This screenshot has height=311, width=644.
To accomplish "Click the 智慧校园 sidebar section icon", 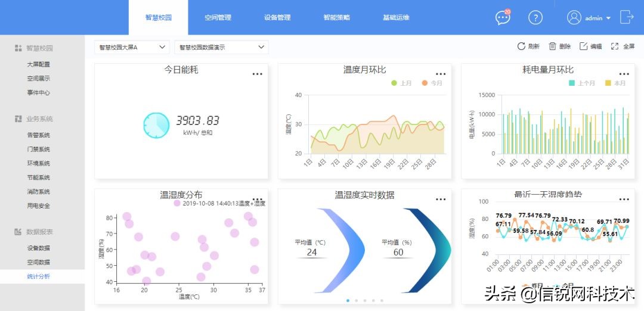I will click(x=18, y=48).
